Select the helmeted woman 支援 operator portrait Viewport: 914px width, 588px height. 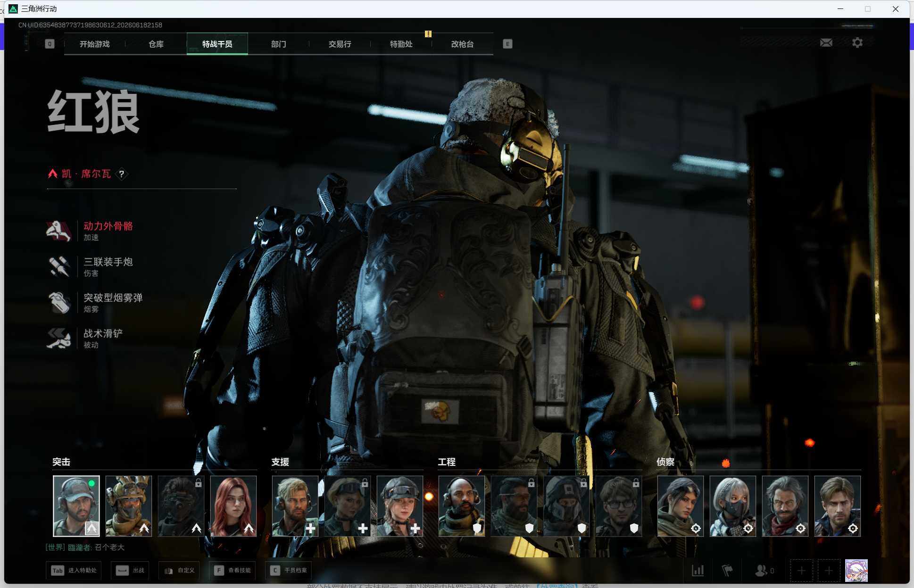coord(400,506)
